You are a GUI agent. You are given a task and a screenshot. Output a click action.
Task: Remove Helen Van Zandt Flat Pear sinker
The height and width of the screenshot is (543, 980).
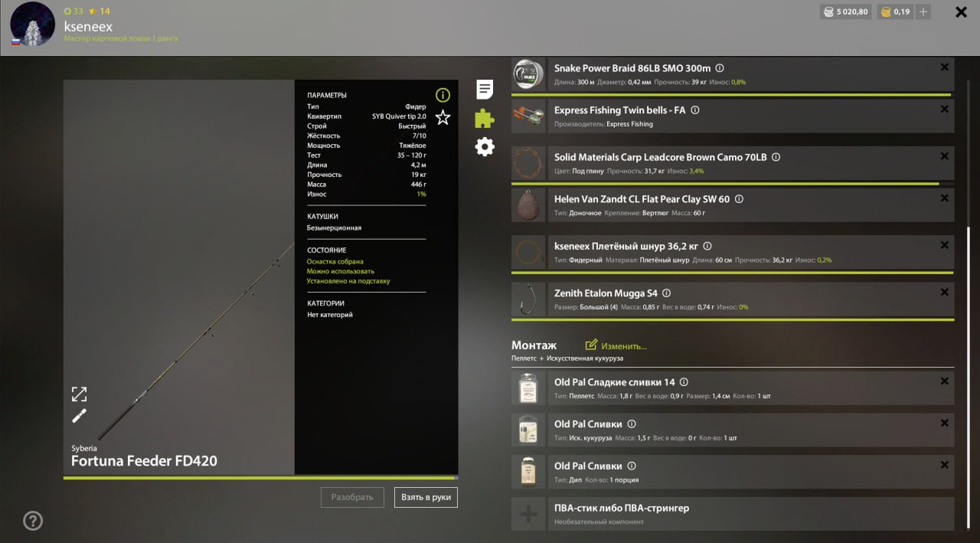tap(944, 198)
